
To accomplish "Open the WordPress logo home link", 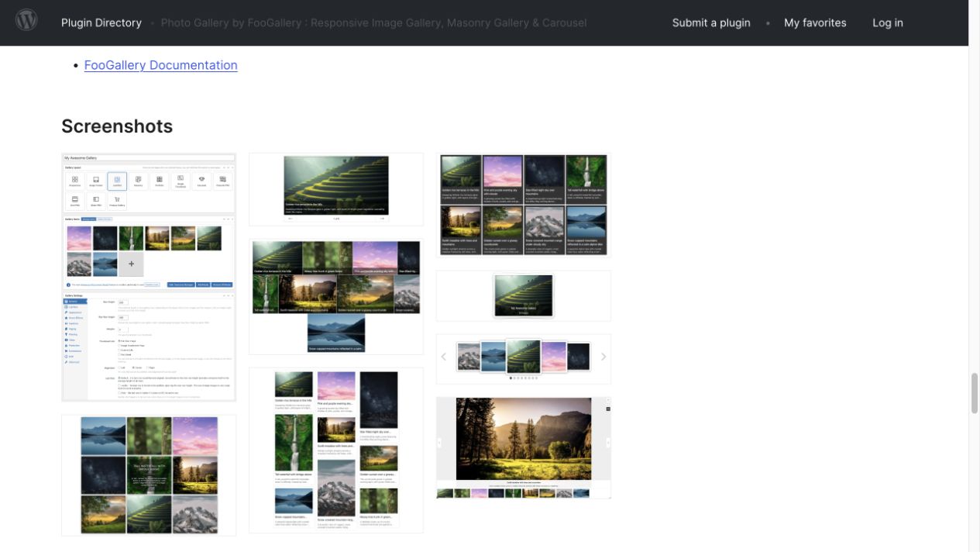I will [26, 20].
